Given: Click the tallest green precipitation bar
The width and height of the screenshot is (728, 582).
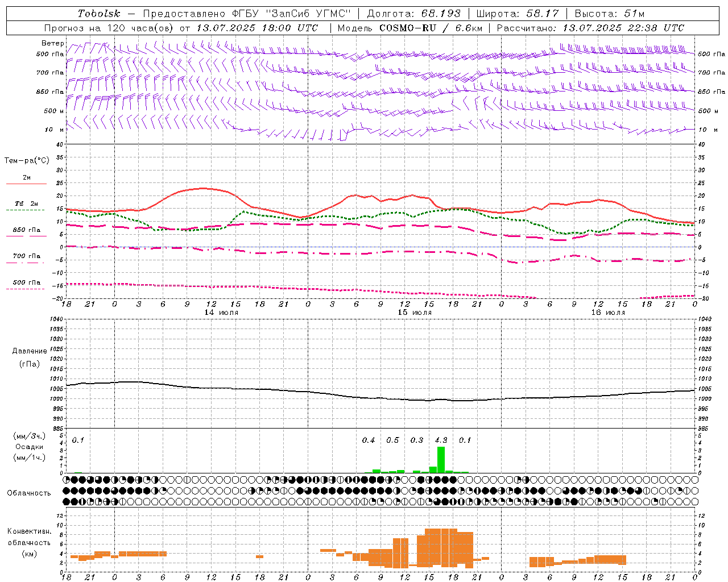Looking at the screenshot, I should tap(441, 460).
